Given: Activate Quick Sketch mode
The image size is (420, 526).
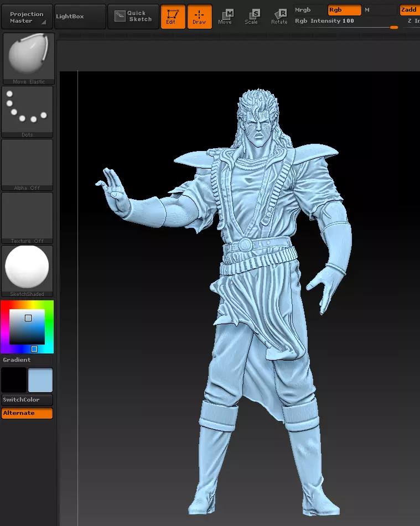Looking at the screenshot, I should 133,17.
